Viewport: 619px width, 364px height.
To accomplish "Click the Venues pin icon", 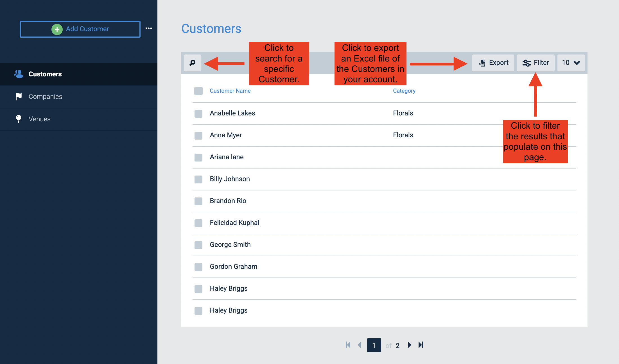I will (x=19, y=119).
